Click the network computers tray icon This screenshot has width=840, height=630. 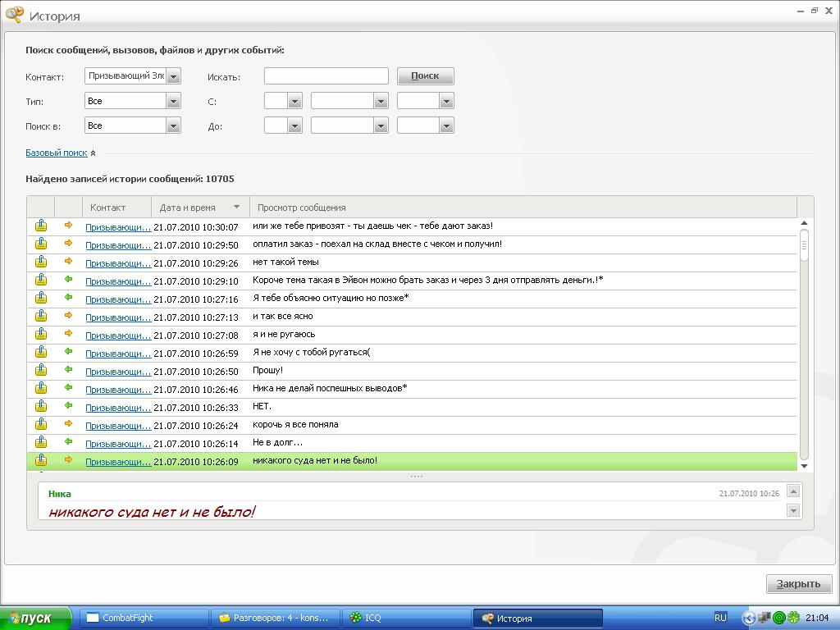pyautogui.click(x=765, y=618)
